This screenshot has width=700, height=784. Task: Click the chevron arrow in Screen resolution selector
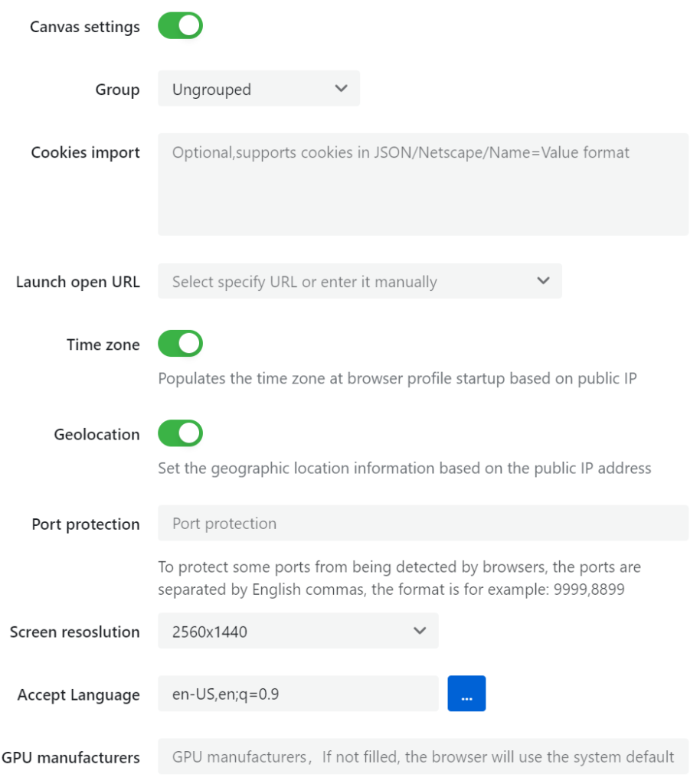point(420,631)
